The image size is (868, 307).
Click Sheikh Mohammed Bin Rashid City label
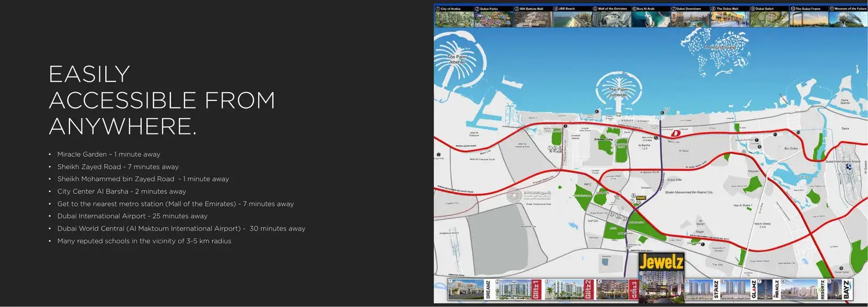pos(689,192)
